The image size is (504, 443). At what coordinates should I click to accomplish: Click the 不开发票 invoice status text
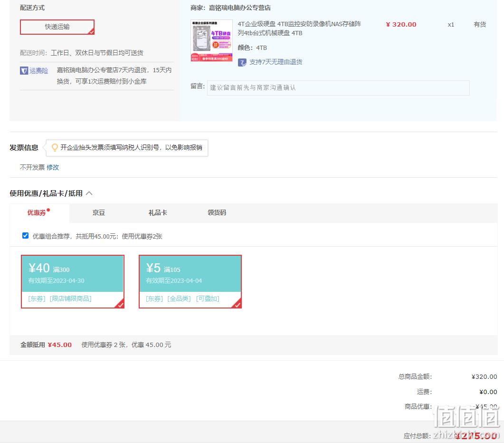32,167
